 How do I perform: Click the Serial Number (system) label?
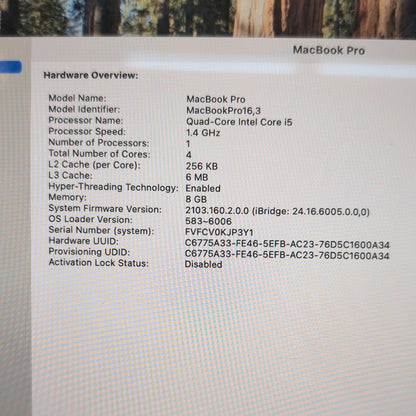click(101, 230)
